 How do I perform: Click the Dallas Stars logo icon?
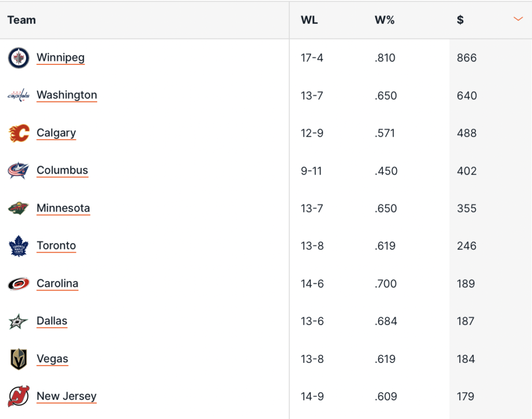pyautogui.click(x=19, y=321)
